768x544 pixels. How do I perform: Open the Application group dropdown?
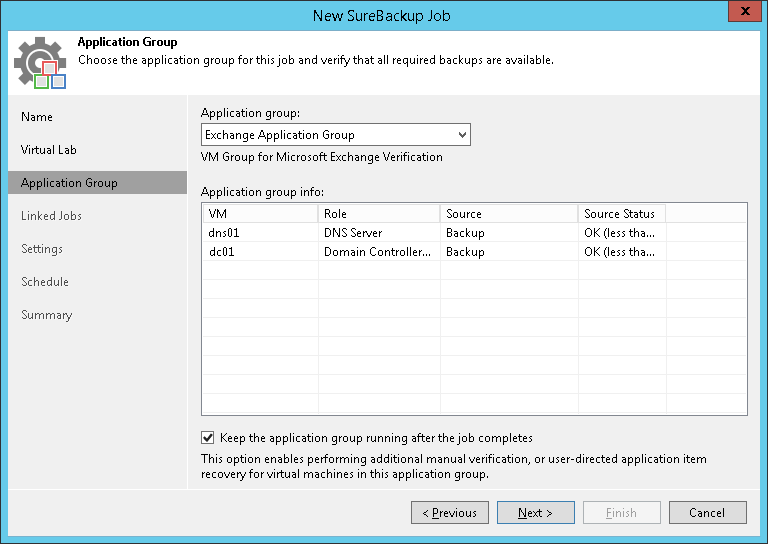pyautogui.click(x=461, y=135)
